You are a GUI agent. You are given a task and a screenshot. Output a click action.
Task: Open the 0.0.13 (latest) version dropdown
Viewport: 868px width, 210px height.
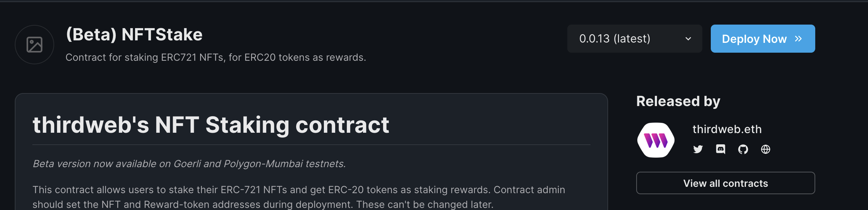(x=635, y=39)
